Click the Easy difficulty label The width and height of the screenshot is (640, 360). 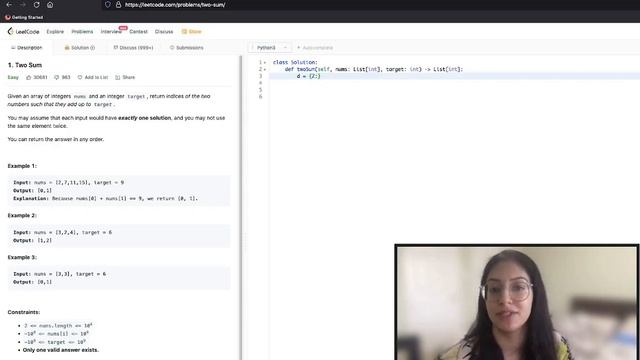tap(13, 77)
